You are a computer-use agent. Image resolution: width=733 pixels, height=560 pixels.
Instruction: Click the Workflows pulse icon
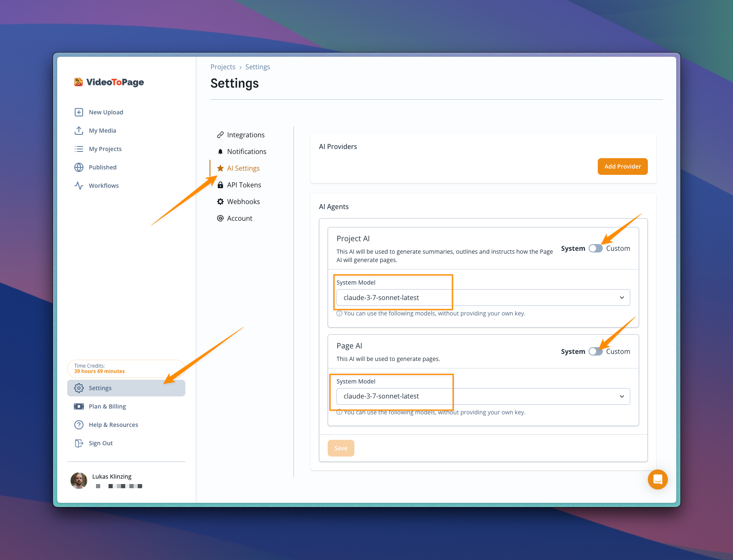[x=79, y=186]
